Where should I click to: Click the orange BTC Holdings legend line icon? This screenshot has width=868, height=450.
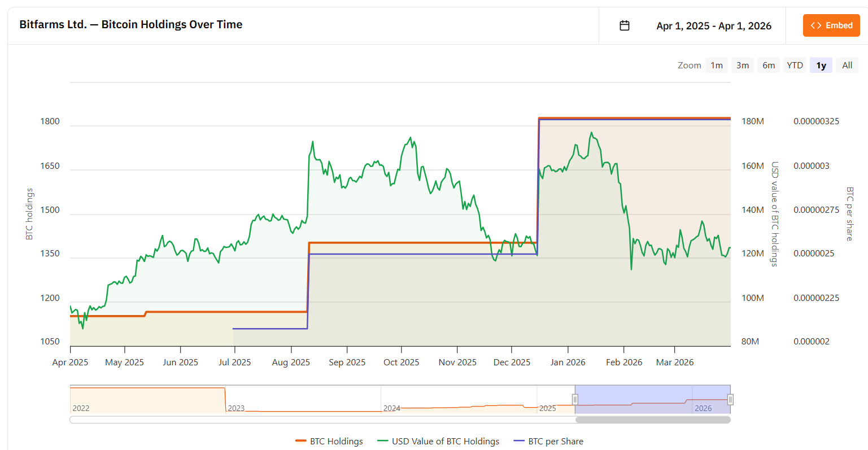pyautogui.click(x=300, y=442)
